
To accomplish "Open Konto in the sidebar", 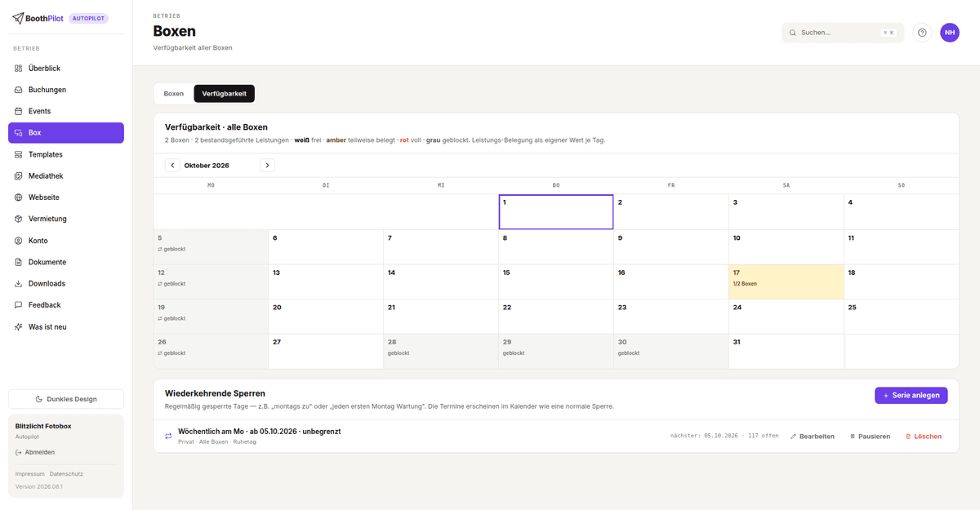I will coord(66,241).
